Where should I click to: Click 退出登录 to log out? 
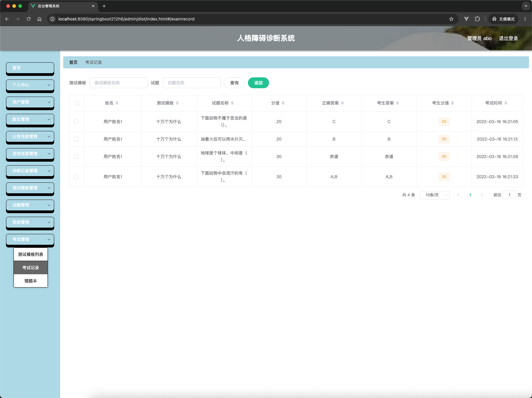click(x=509, y=38)
